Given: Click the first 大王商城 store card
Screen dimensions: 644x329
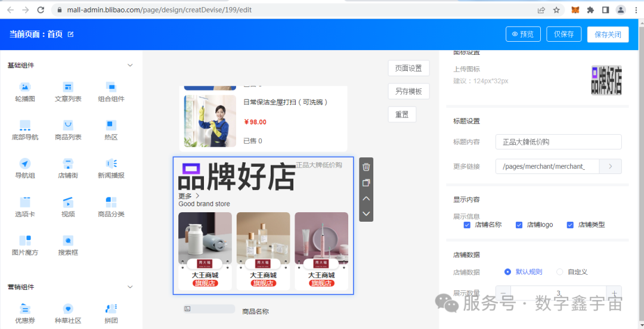Looking at the screenshot, I should pyautogui.click(x=205, y=251).
